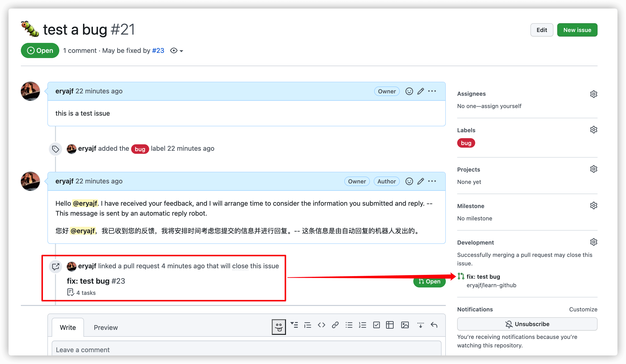
Task: Click the link insert icon in toolbar
Action: point(335,325)
